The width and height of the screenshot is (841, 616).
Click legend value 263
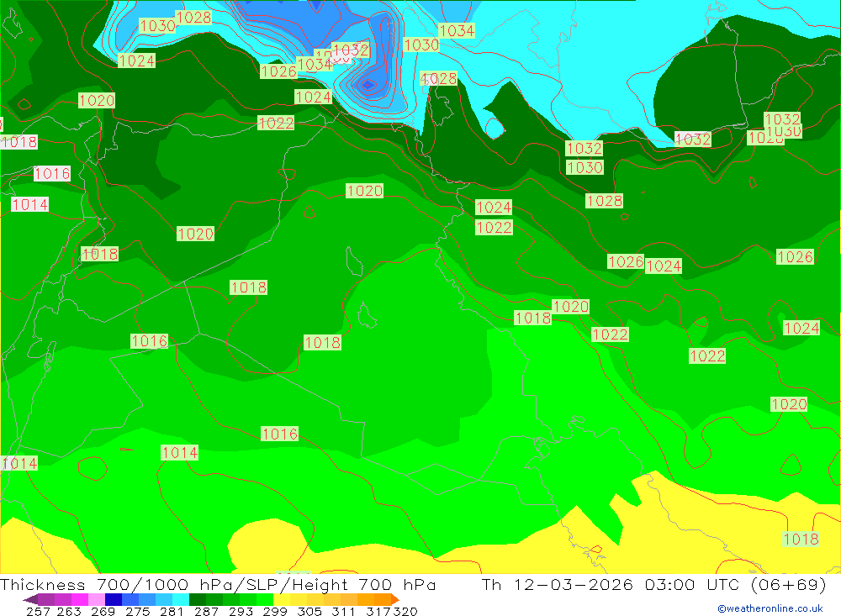point(69,611)
